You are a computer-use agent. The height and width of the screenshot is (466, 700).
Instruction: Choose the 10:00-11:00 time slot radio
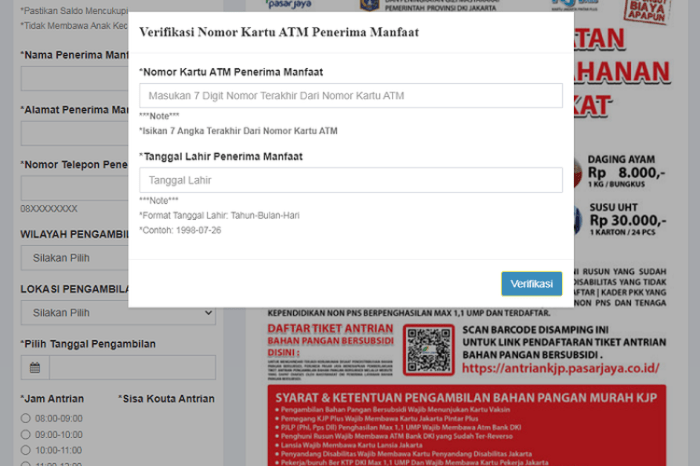tap(25, 451)
